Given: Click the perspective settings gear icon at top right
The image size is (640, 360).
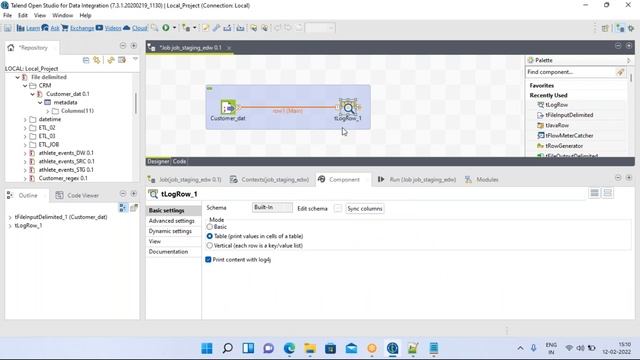Looking at the screenshot, I should pos(631,28).
